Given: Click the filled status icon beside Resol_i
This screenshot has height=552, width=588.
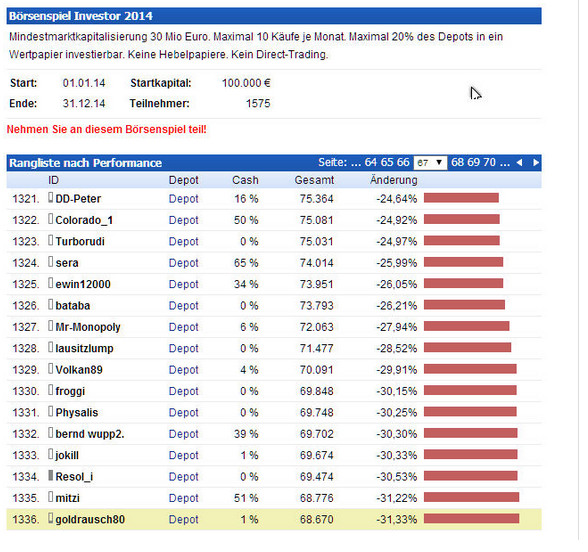Looking at the screenshot, I should coord(51,476).
